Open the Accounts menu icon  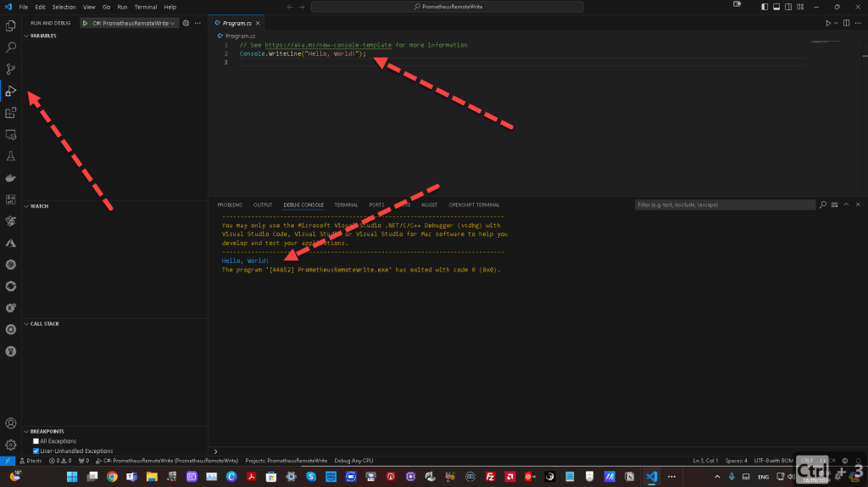pos(10,423)
